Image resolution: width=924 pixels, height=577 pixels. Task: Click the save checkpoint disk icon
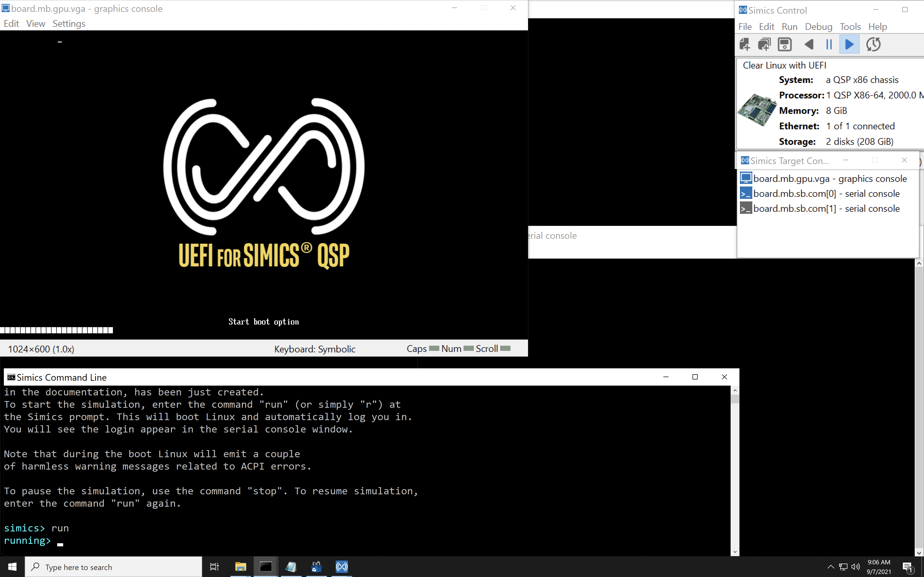pos(785,45)
